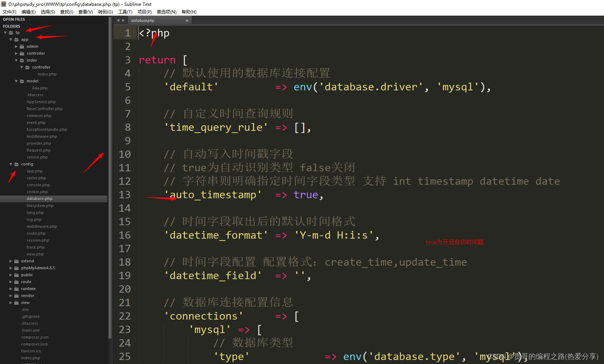Expand the controller folder under app
The width and height of the screenshot is (604, 364).
16,54
